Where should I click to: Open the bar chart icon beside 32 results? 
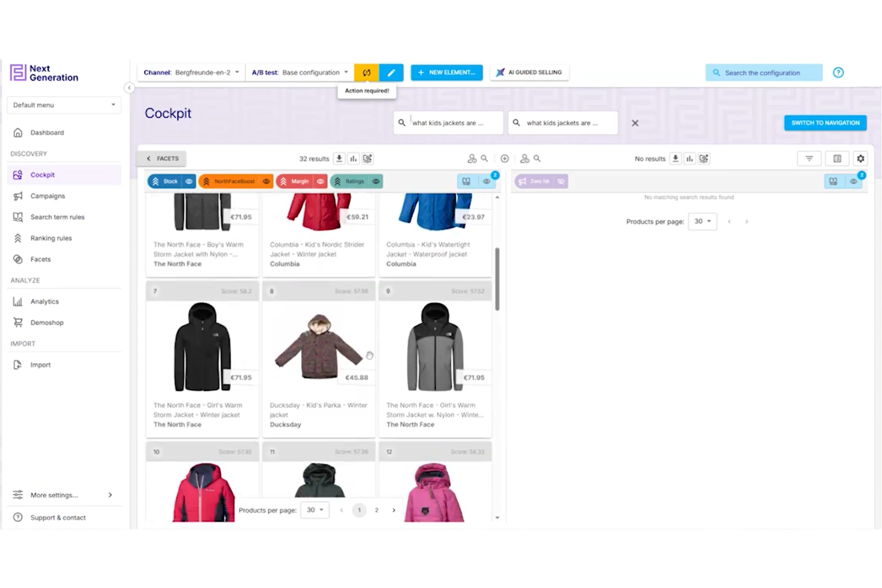click(x=353, y=158)
